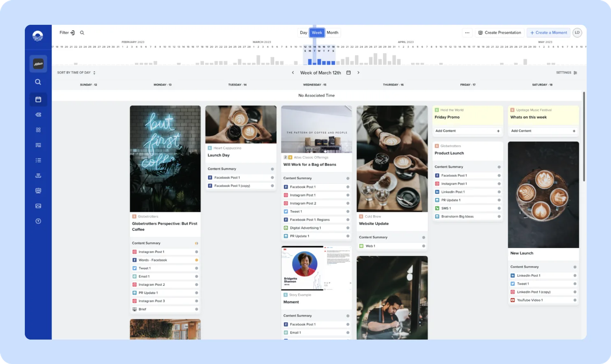Open the stack tray sidebar icon
The width and height of the screenshot is (611, 364).
coord(38,176)
